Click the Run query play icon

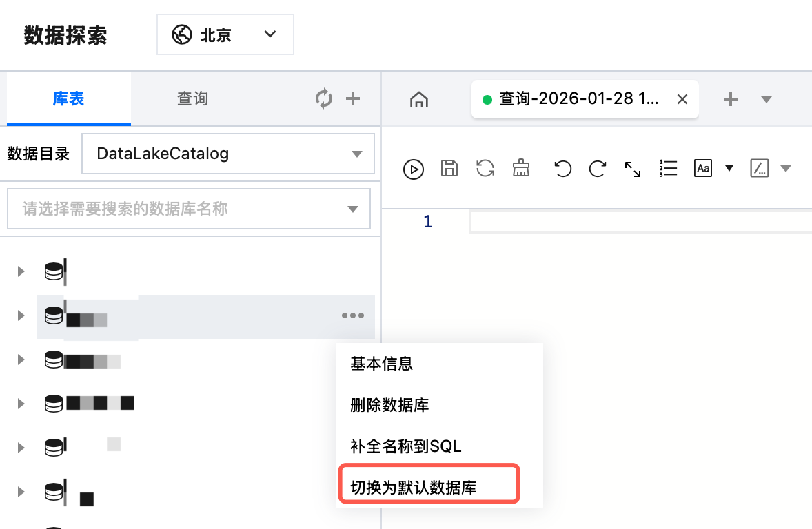coord(414,169)
